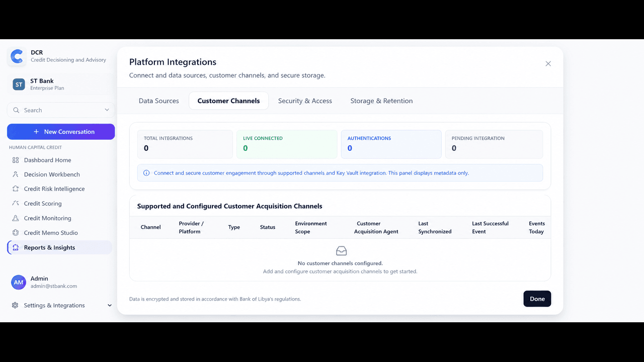The height and width of the screenshot is (362, 644).
Task: Click the Type column header
Action: (x=234, y=227)
